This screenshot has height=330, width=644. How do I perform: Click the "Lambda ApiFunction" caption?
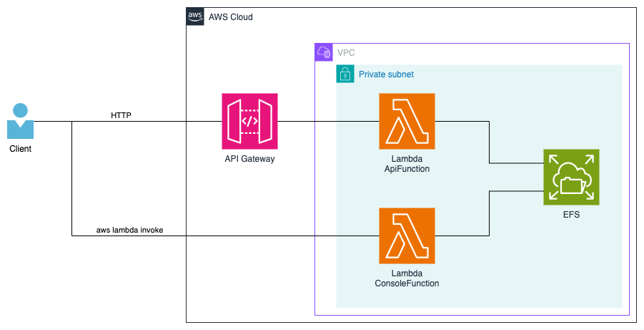(x=407, y=164)
